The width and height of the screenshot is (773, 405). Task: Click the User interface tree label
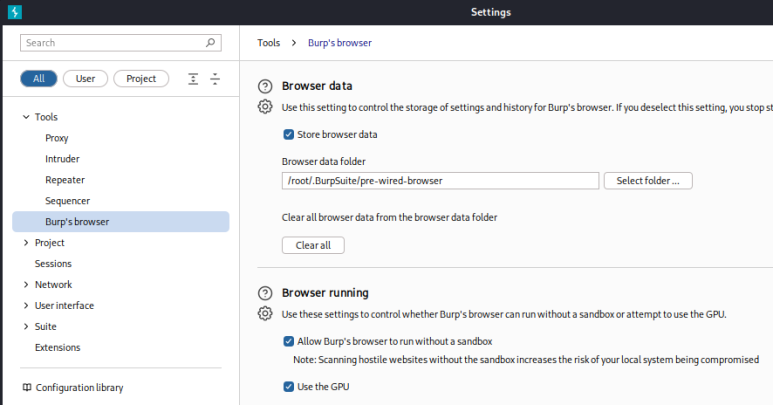(64, 305)
